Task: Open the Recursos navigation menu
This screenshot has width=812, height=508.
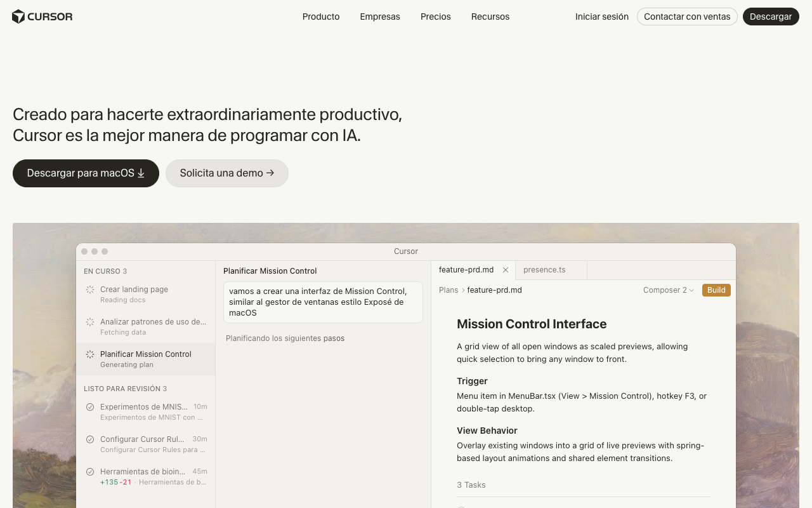Action: pos(490,17)
